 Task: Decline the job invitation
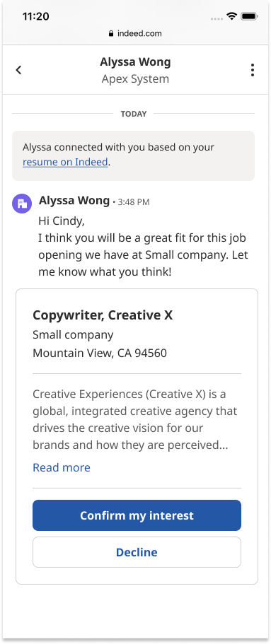pyautogui.click(x=137, y=552)
